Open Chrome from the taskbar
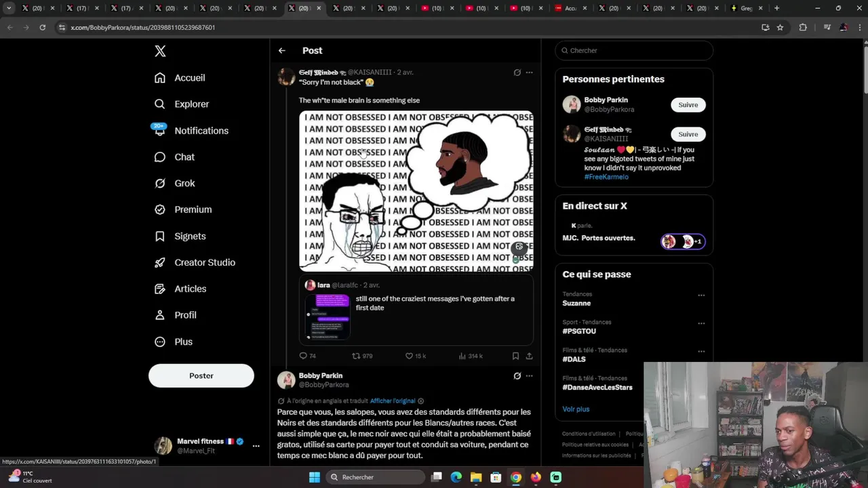The width and height of the screenshot is (868, 488). 516,477
